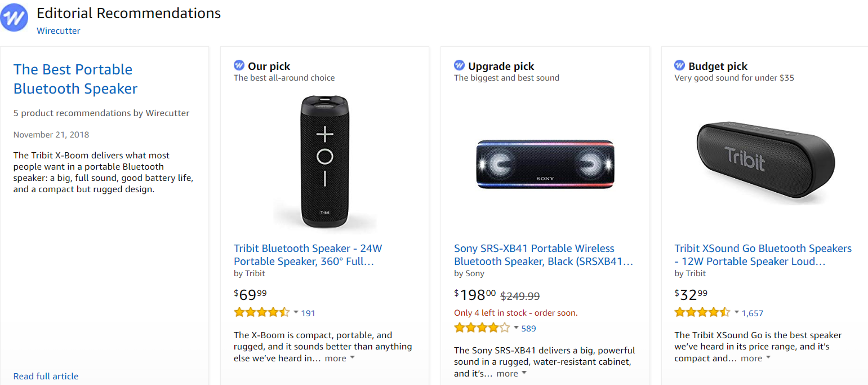The height and width of the screenshot is (385, 868).
Task: Click the Wirecutter badge beside Our pick
Action: [x=239, y=66]
